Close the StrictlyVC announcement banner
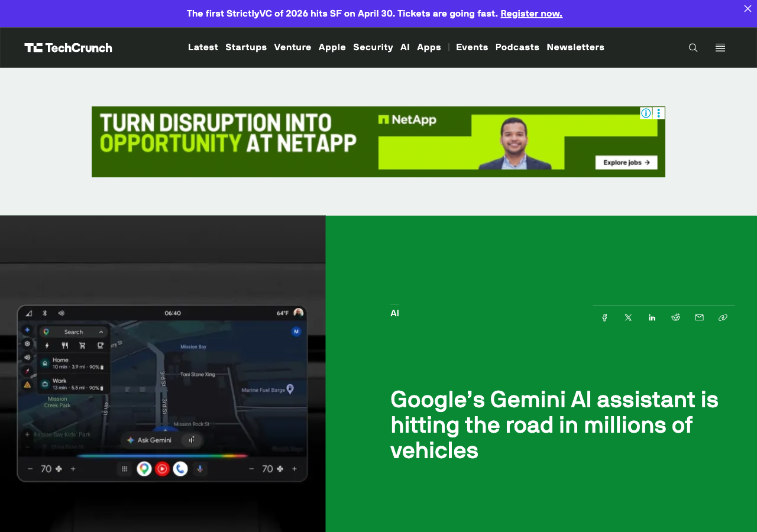The width and height of the screenshot is (757, 532). coord(748,8)
